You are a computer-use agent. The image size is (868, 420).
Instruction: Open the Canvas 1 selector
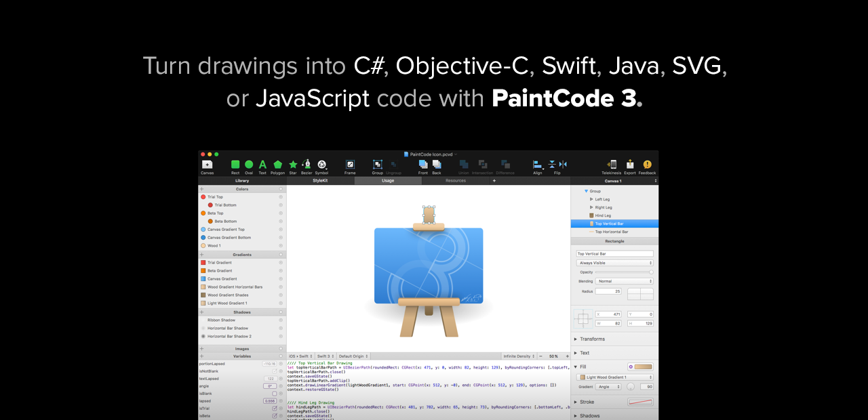614,181
